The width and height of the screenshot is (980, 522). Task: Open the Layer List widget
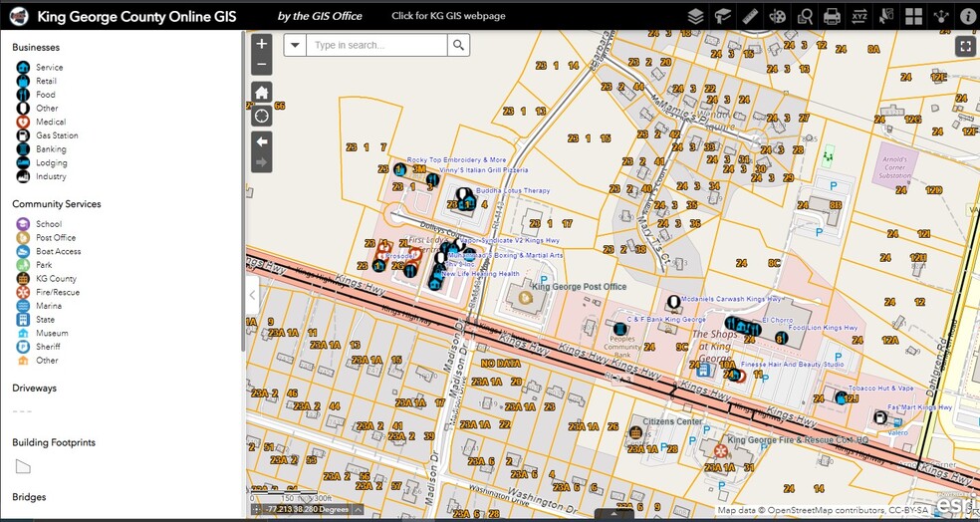tap(695, 16)
